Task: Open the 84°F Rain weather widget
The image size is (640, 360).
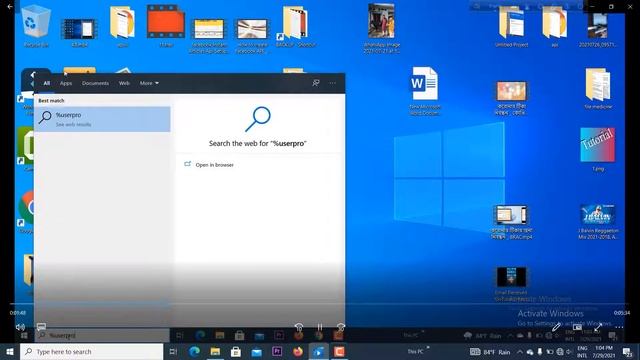Action: click(x=490, y=352)
